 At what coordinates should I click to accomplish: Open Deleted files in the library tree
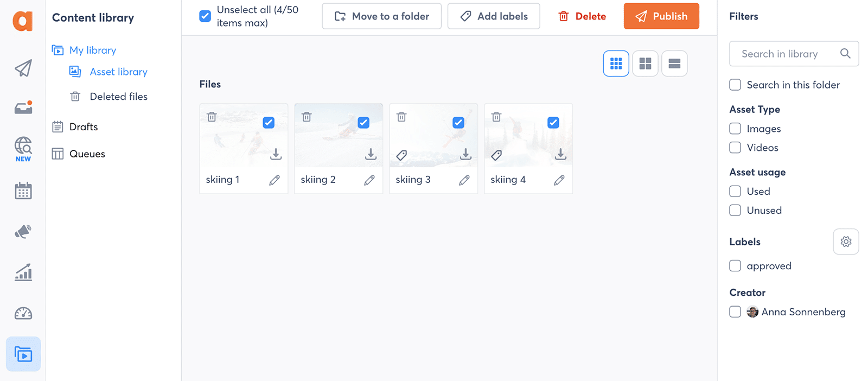pos(118,97)
